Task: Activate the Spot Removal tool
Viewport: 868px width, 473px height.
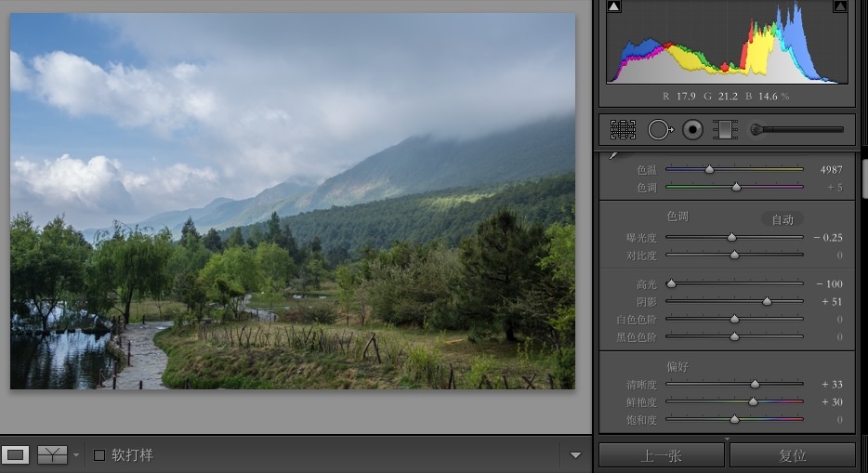Action: [x=658, y=130]
